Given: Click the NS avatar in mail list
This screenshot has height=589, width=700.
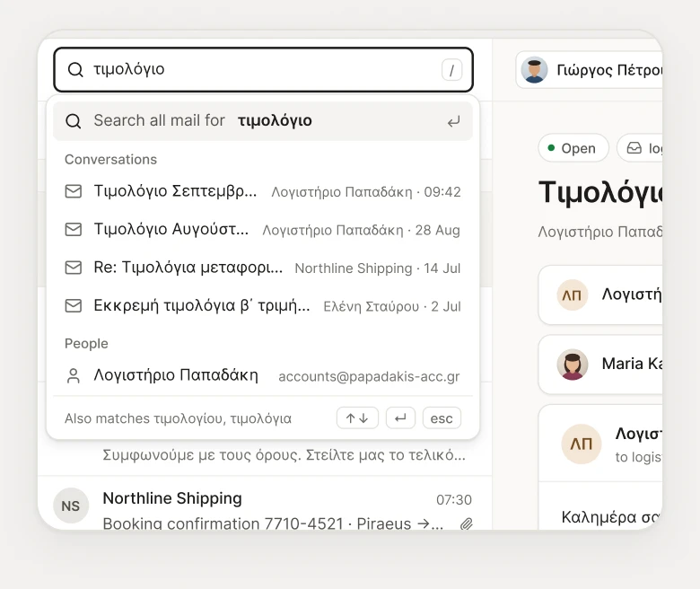Looking at the screenshot, I should [71, 505].
